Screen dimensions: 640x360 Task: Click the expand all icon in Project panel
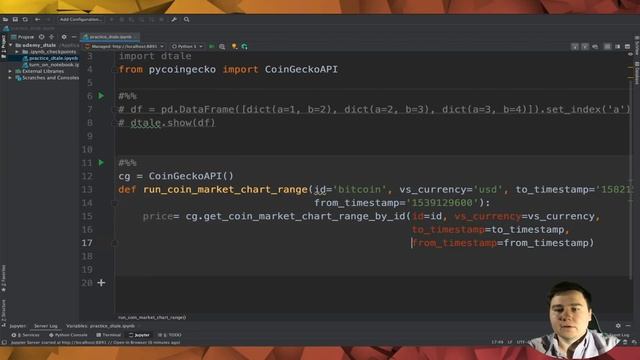click(51, 37)
